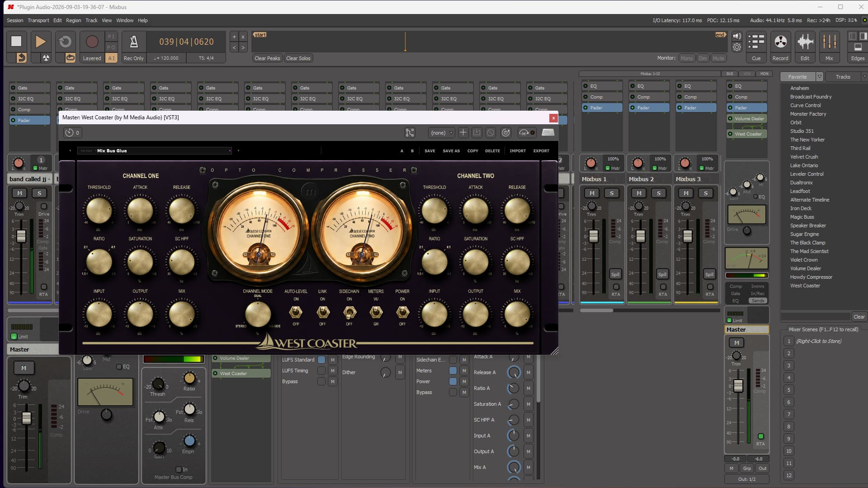Open the Mix Bus Glue preset selector
The height and width of the screenshot is (488, 868).
click(155, 151)
